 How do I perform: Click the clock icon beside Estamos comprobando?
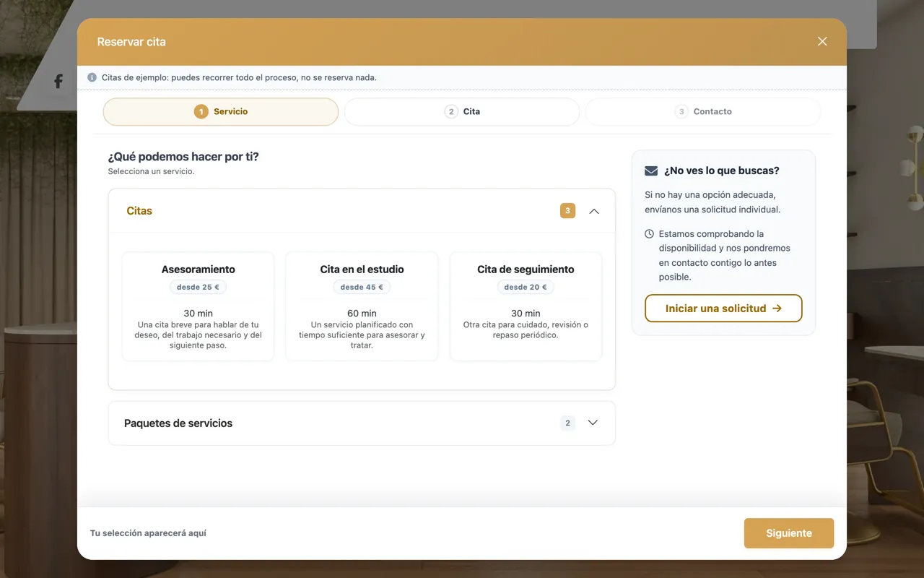tap(649, 234)
